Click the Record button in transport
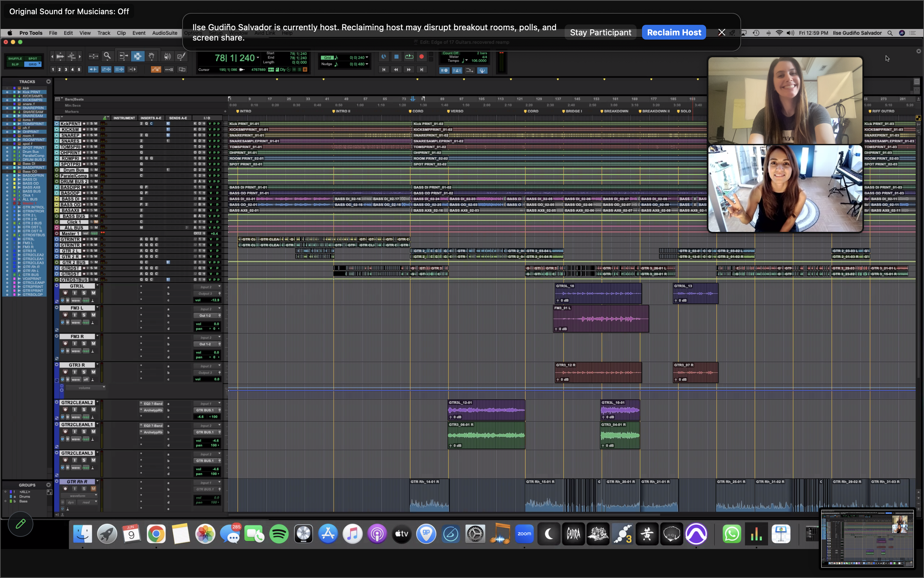The width and height of the screenshot is (924, 578). (421, 57)
